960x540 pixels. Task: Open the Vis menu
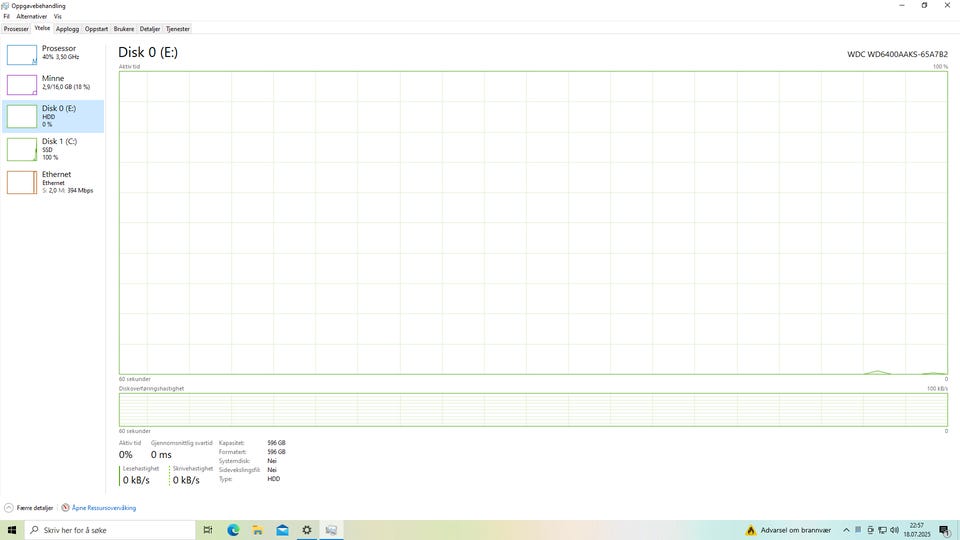point(58,17)
